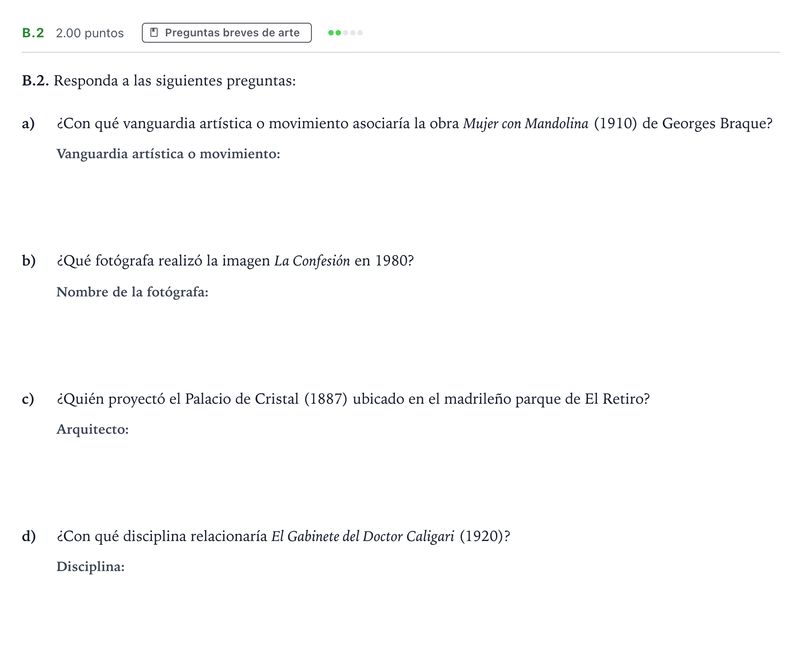
Task: Click italic 'El Gabinete del Doctor Caligari'
Action: click(363, 537)
